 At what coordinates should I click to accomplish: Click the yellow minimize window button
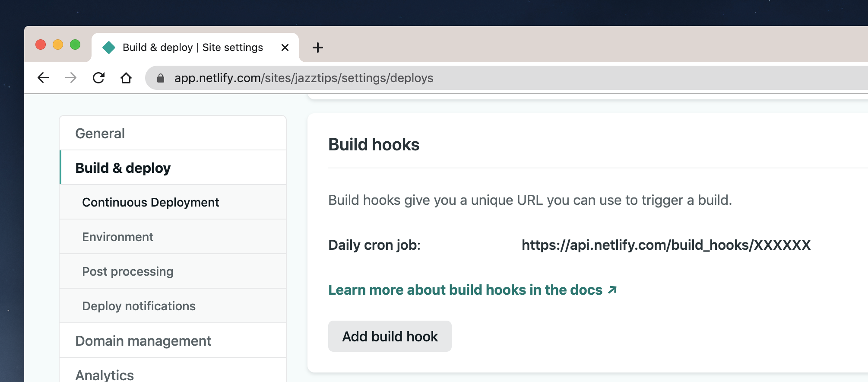click(x=58, y=45)
